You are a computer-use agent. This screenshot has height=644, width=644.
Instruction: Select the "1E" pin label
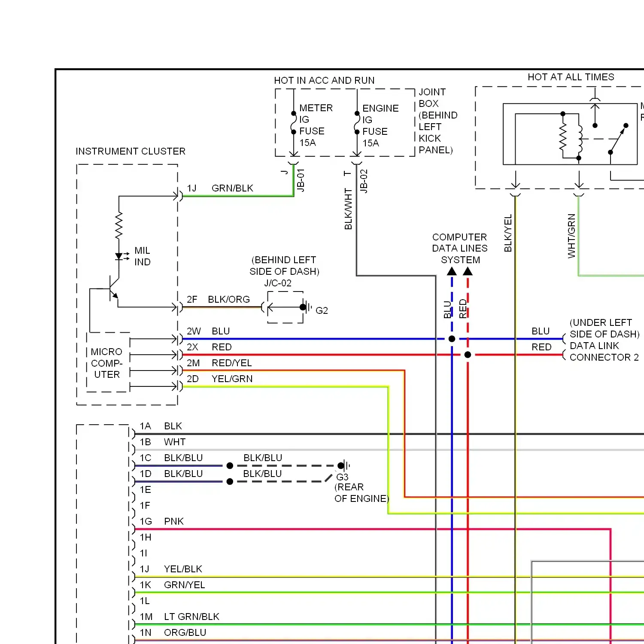145,489
